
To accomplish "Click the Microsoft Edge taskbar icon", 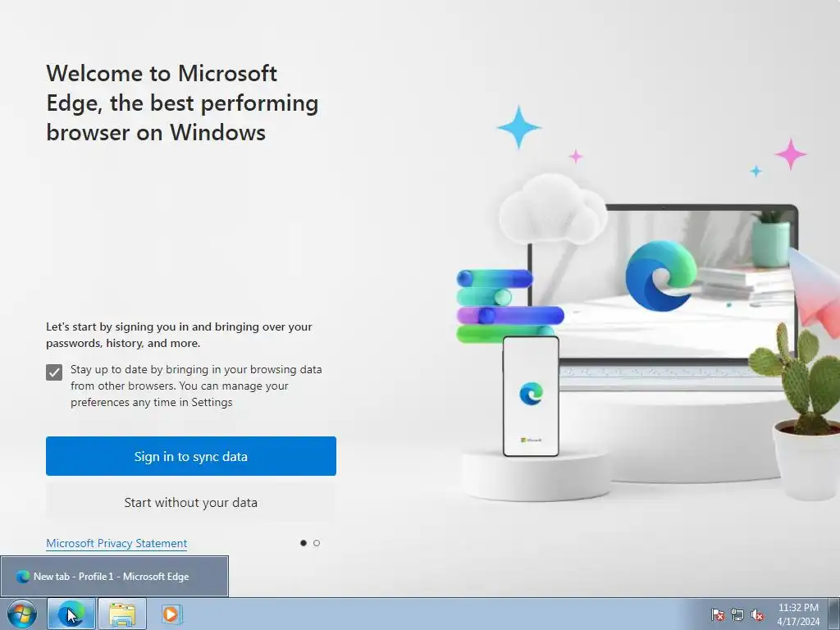I will click(71, 614).
